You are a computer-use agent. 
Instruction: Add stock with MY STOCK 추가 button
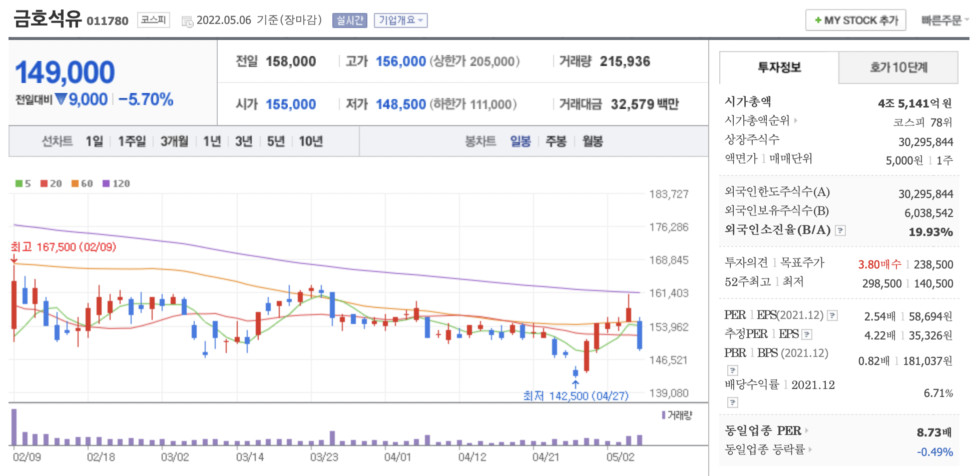coord(856,20)
